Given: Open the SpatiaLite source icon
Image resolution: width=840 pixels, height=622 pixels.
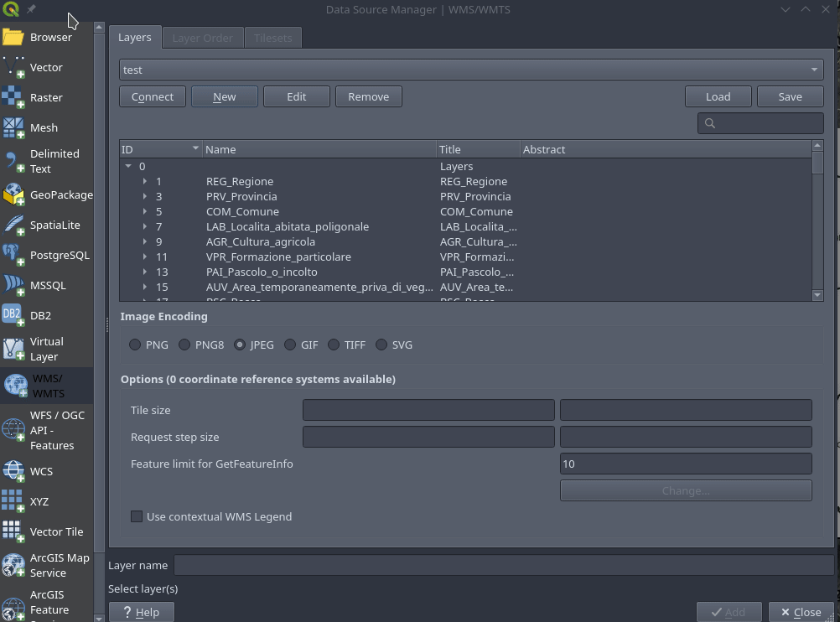Looking at the screenshot, I should click(x=13, y=225).
